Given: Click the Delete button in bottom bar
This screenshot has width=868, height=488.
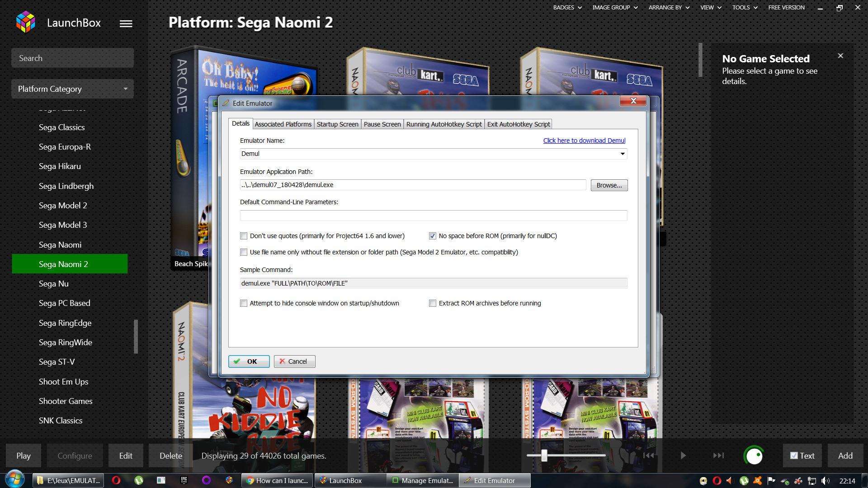Looking at the screenshot, I should click(x=171, y=455).
